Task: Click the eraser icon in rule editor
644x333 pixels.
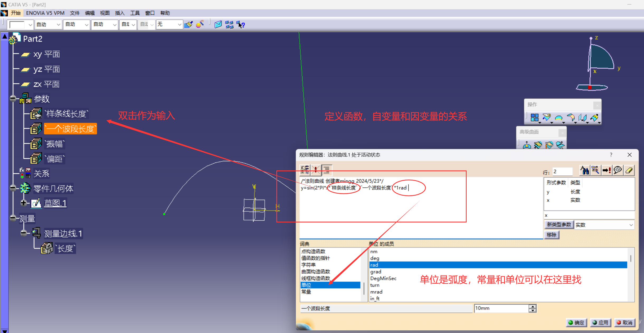Action: (x=629, y=170)
